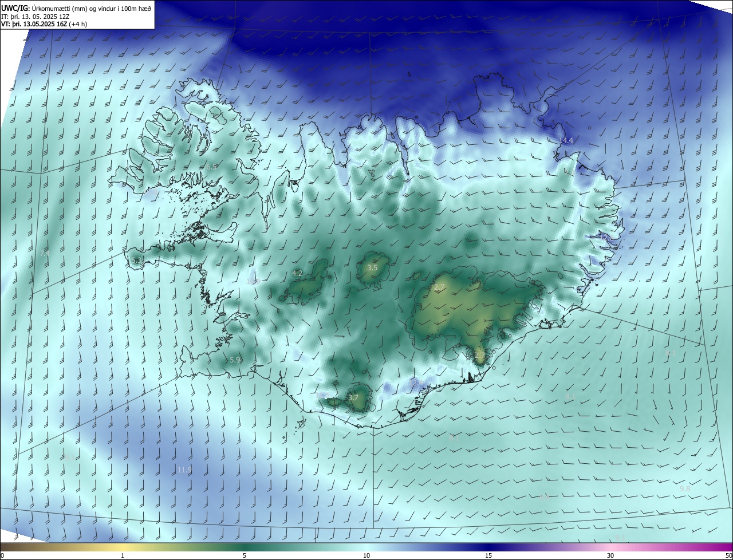
Task: Click the 5.3 value on Snæfellsnes tip
Action: pyautogui.click(x=136, y=261)
